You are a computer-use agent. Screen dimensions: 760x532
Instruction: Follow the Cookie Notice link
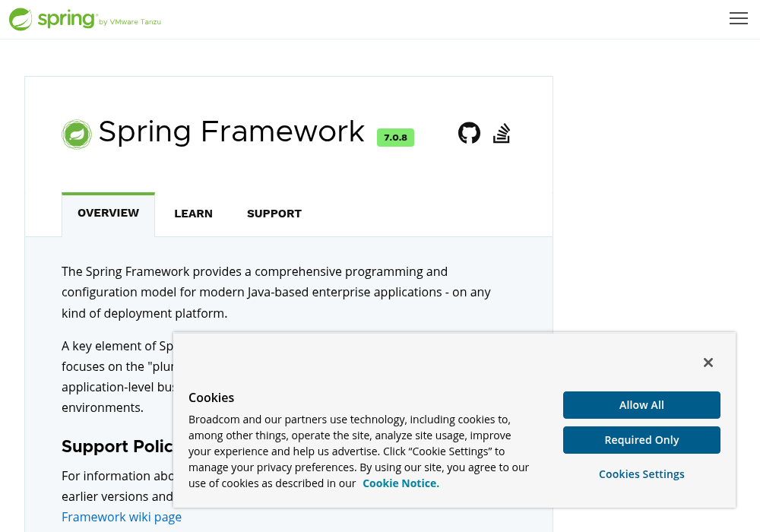(x=401, y=483)
